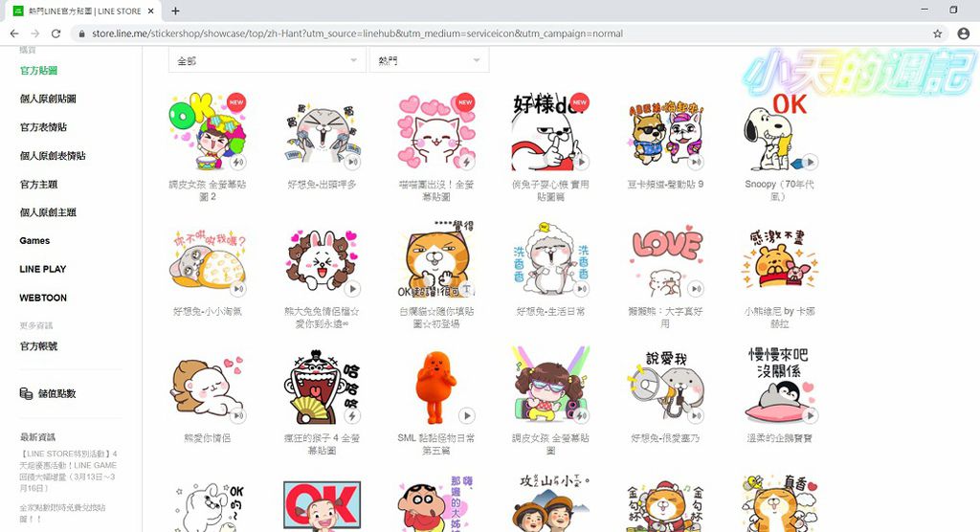Viewport: 980px width, 532px height.
Task: Open 調皮女孩 全螢幕貼圖 2 sticker thumbnail
Action: pyautogui.click(x=208, y=131)
